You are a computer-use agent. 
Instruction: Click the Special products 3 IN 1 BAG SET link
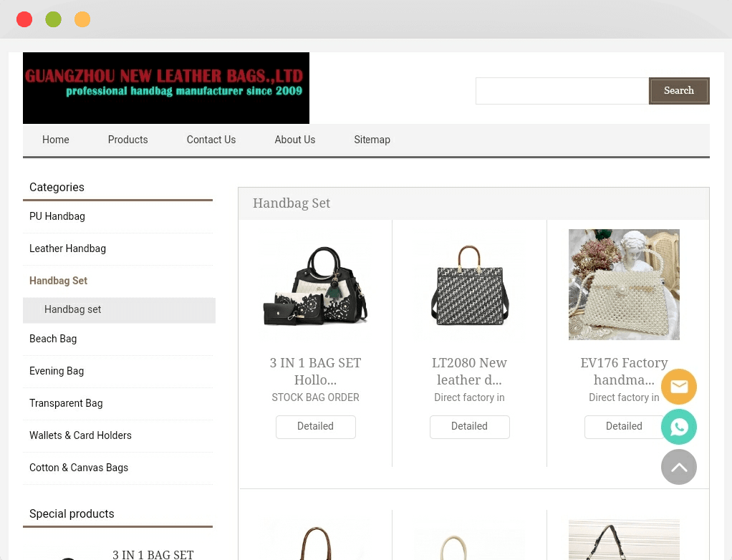click(x=153, y=554)
